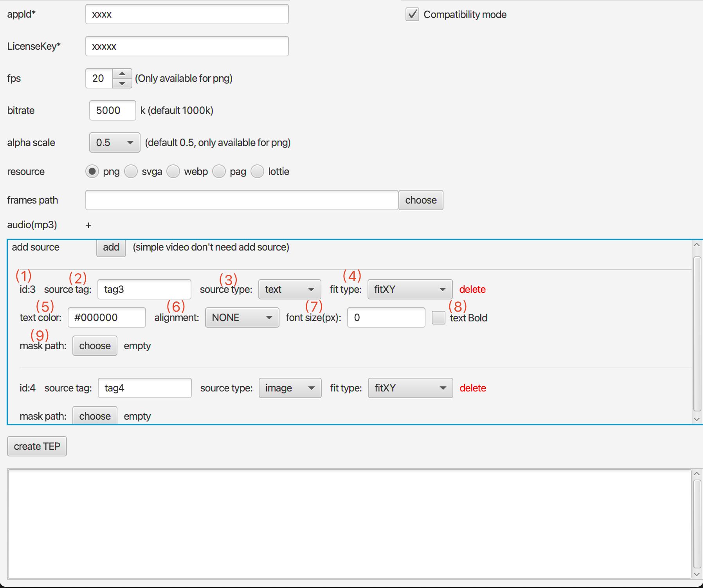
Task: Open source type dropdown showing text
Action: tap(290, 289)
